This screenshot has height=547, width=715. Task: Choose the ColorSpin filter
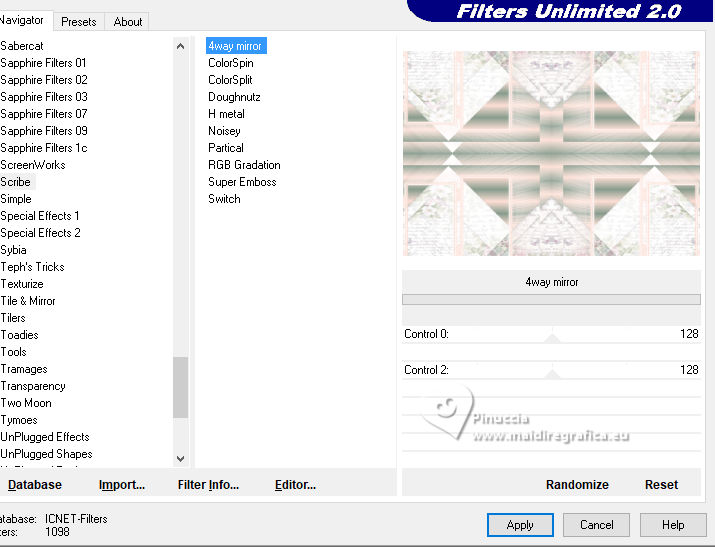coord(231,63)
